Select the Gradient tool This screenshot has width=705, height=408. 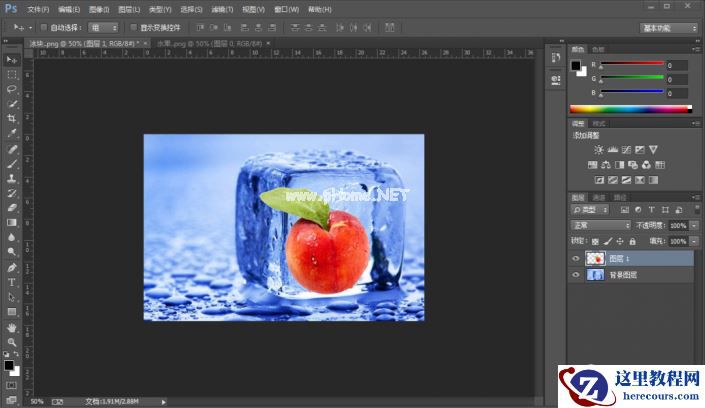click(12, 223)
